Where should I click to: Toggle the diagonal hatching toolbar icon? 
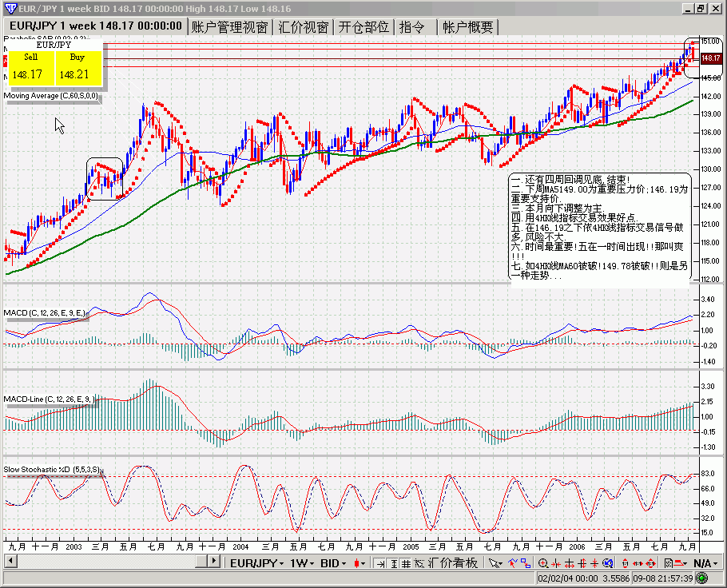[x=419, y=563]
